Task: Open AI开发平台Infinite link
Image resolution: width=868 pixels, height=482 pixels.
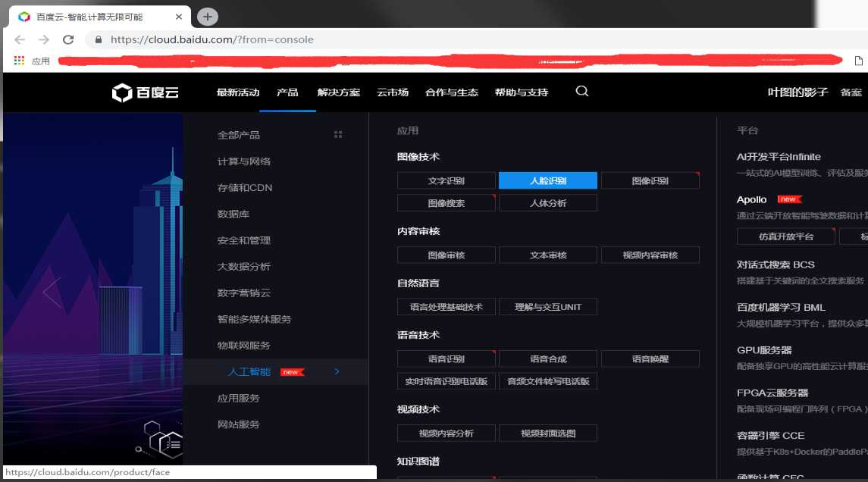Action: click(x=779, y=157)
